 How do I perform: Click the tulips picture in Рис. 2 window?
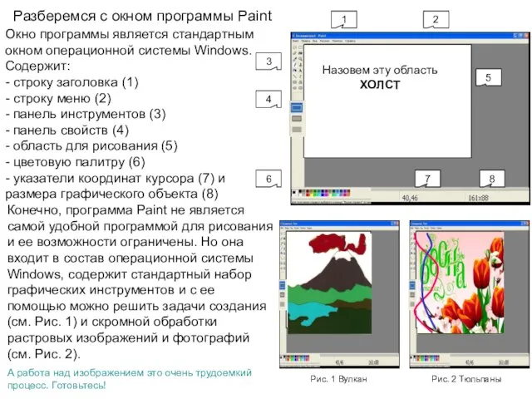coord(460,283)
